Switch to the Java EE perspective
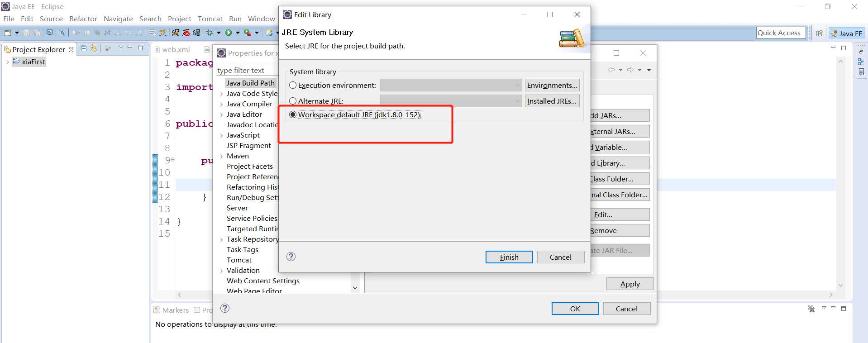 point(846,33)
